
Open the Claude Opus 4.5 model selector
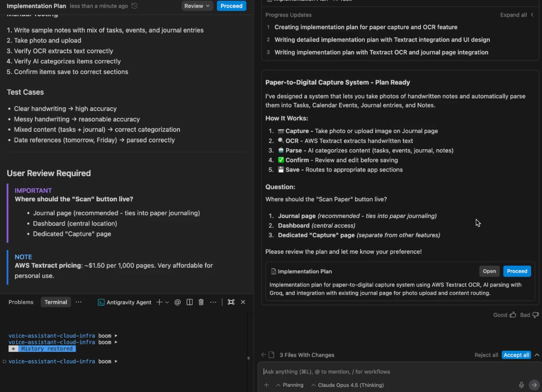pos(347,385)
